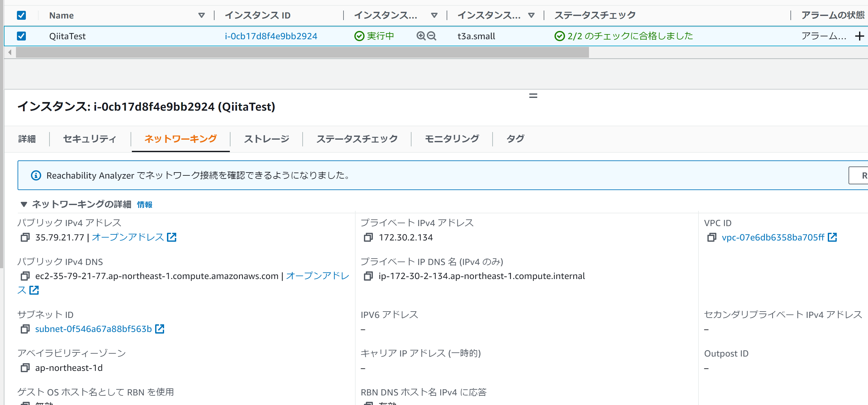The image size is (868, 405).
Task: Collapse the ネットワーキングの詳細 section
Action: point(24,204)
